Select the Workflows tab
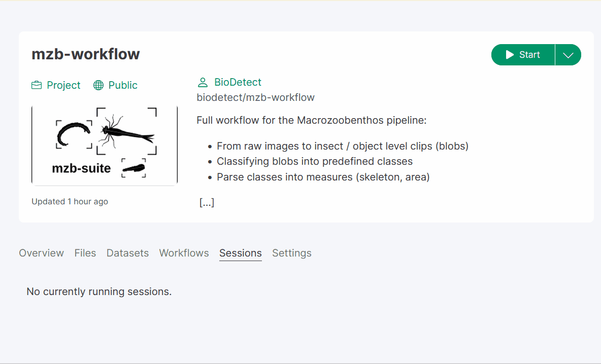 pos(184,253)
